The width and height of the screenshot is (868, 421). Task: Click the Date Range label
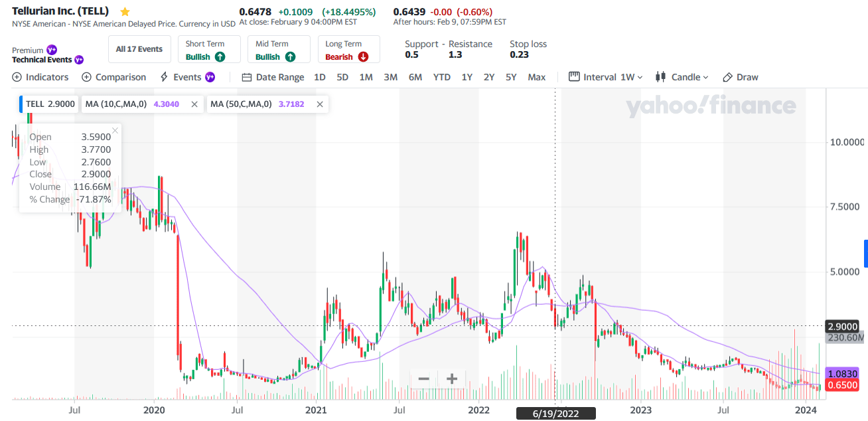(280, 77)
